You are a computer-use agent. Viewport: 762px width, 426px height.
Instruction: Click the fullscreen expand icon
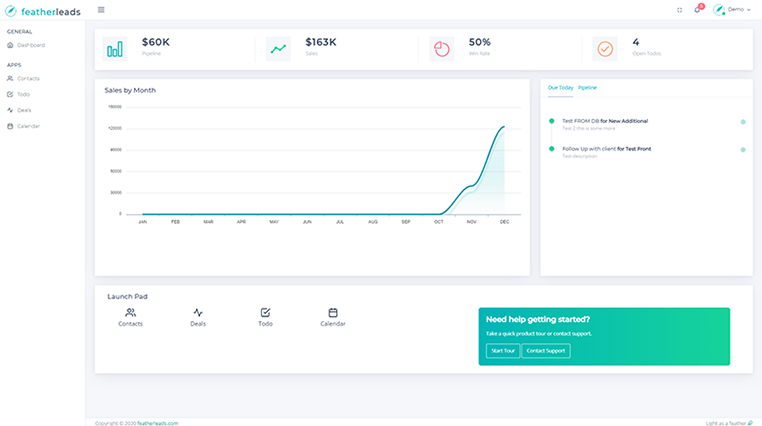(x=679, y=9)
